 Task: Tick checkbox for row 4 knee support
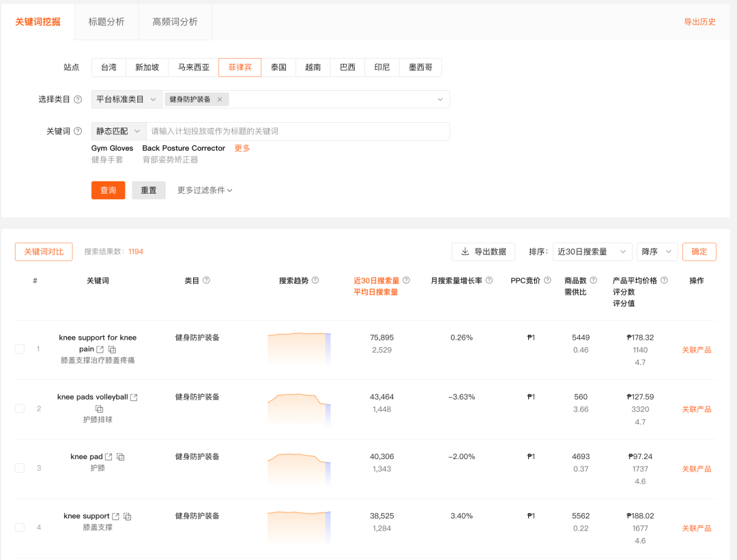(x=20, y=527)
